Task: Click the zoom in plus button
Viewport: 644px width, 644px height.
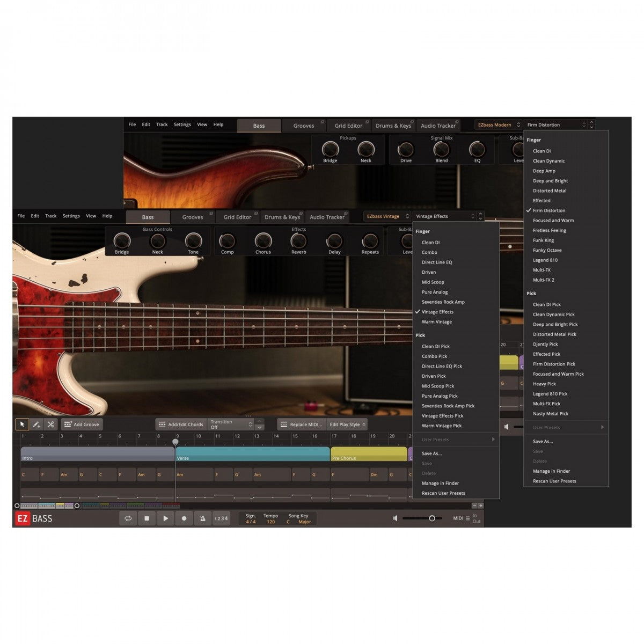Action: 481,506
